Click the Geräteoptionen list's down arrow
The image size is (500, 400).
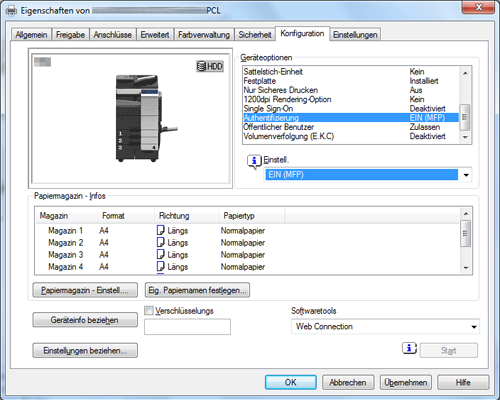point(465,137)
